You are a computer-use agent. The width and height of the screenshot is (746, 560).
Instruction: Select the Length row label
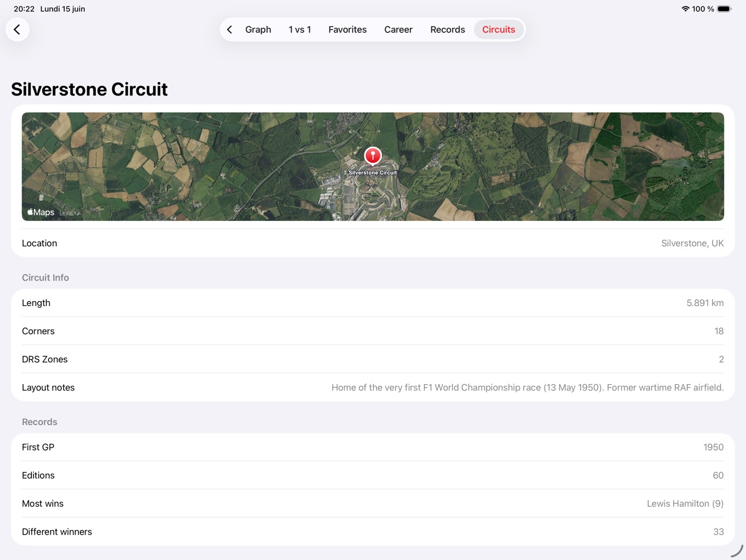click(x=36, y=303)
